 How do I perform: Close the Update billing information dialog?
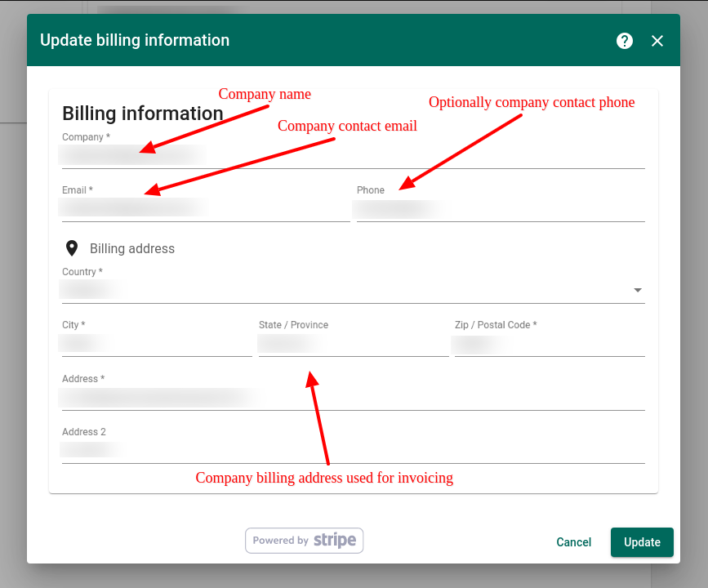pos(657,41)
